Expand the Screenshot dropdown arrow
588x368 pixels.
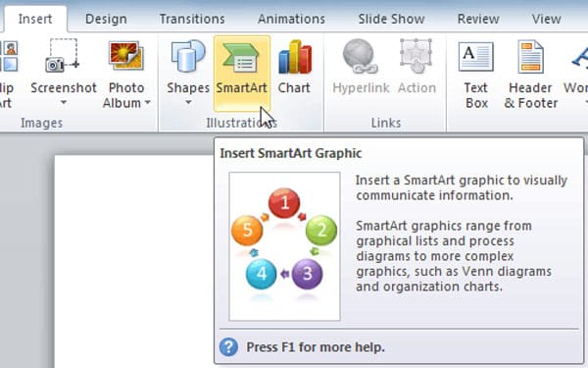tap(64, 102)
